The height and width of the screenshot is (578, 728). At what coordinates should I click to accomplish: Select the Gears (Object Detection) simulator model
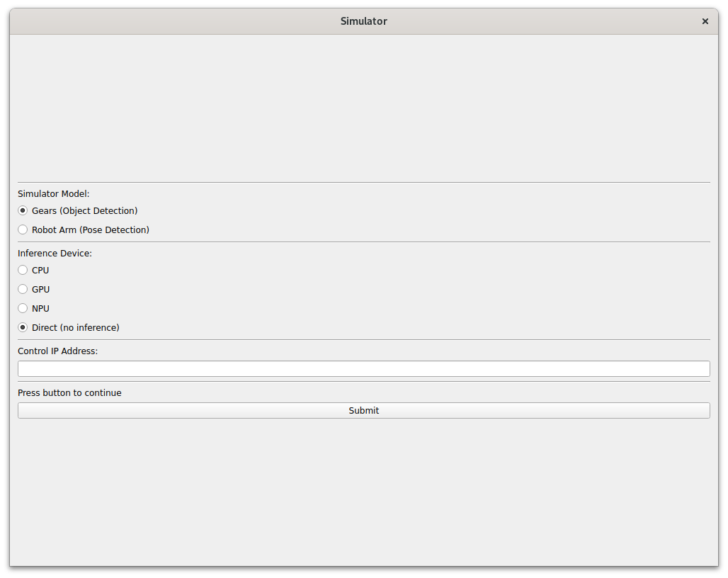coord(23,210)
